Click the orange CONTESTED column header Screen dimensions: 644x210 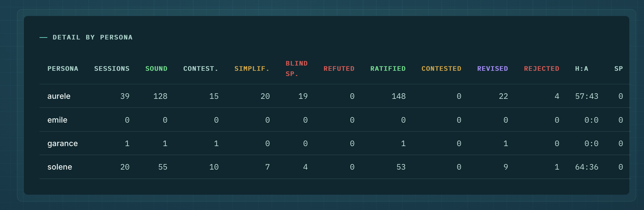point(441,69)
